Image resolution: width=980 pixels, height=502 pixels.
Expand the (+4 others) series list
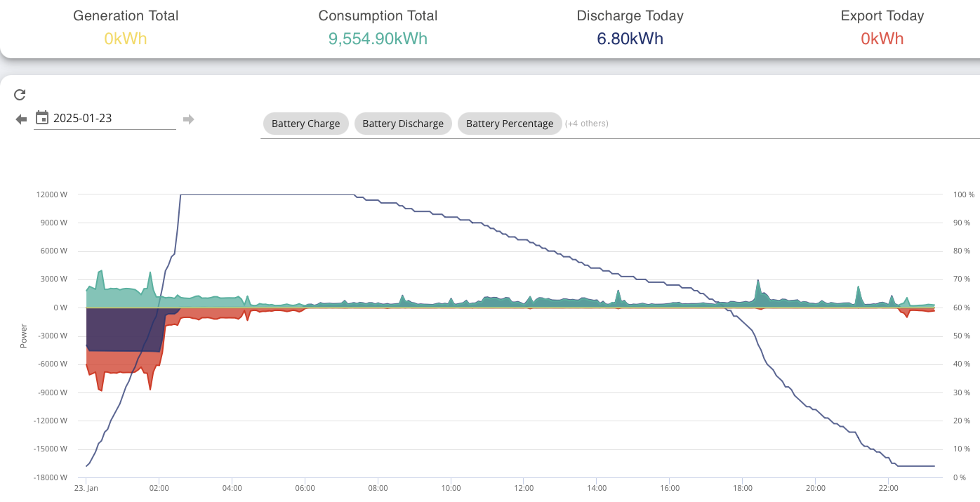tap(587, 124)
